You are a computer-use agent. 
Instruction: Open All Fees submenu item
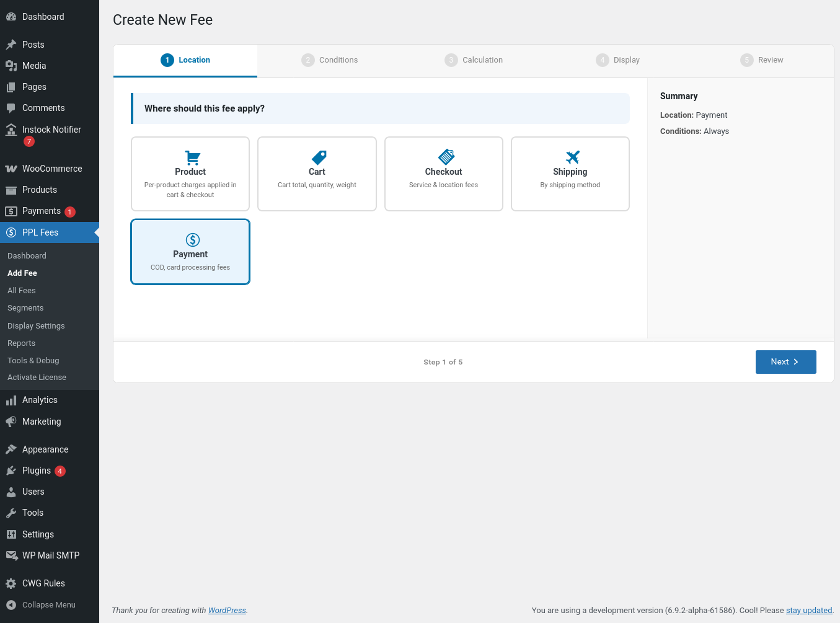(x=22, y=291)
